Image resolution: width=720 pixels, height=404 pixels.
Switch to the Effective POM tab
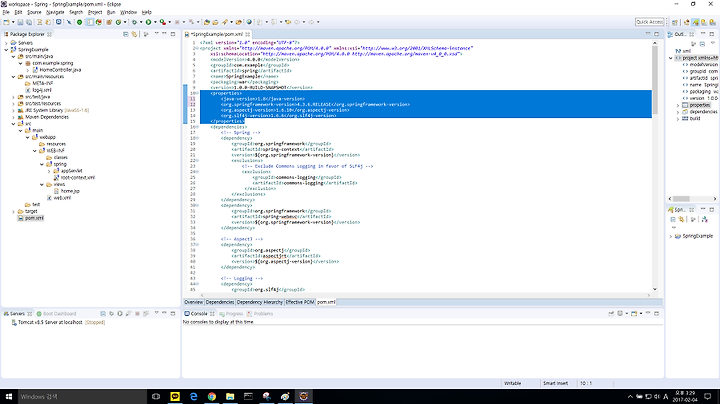[300, 302]
